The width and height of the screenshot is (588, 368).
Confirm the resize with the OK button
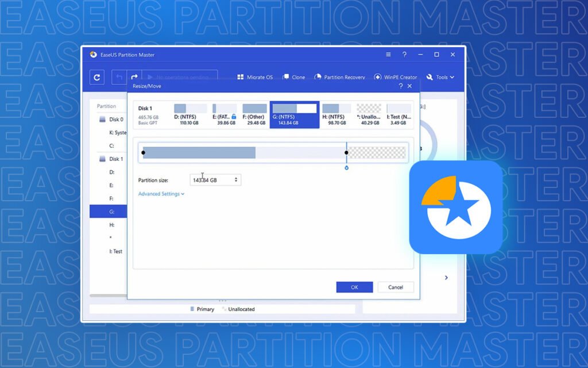coord(354,287)
